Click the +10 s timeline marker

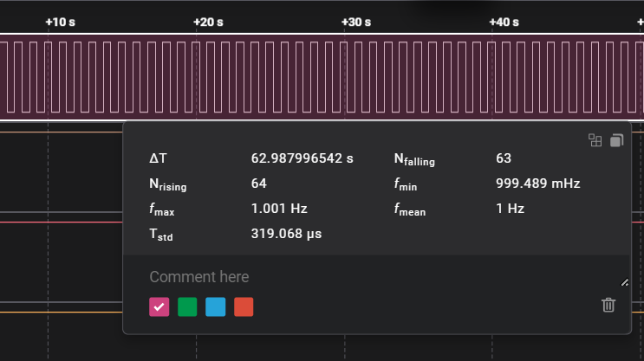(60, 22)
